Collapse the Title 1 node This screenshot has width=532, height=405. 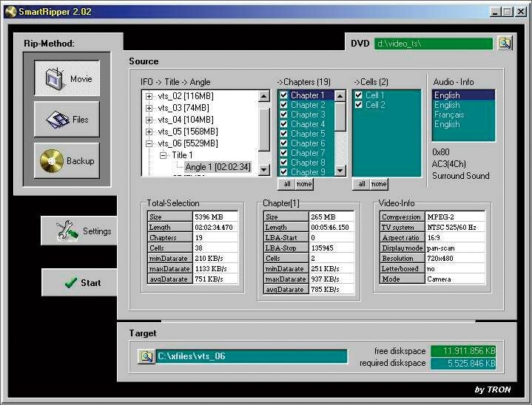[x=164, y=155]
